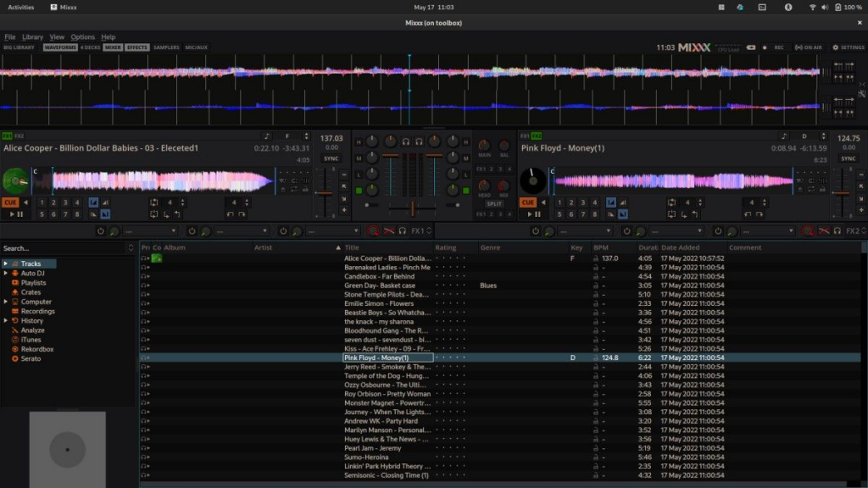Click the record dot icon beside REC
This screenshot has height=488, width=868.
[x=765, y=47]
